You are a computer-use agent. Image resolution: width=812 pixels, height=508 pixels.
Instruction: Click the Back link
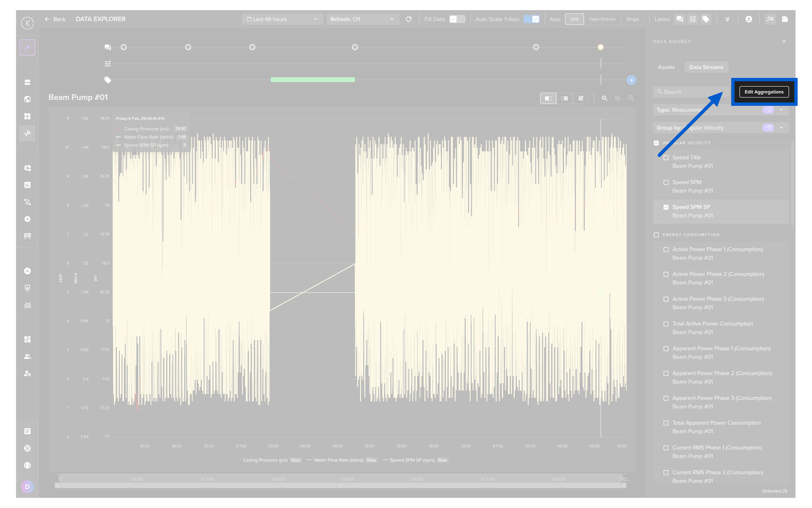(x=55, y=19)
